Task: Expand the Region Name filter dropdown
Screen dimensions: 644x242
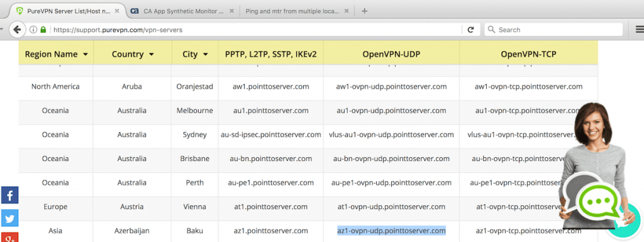Action: 86,54
